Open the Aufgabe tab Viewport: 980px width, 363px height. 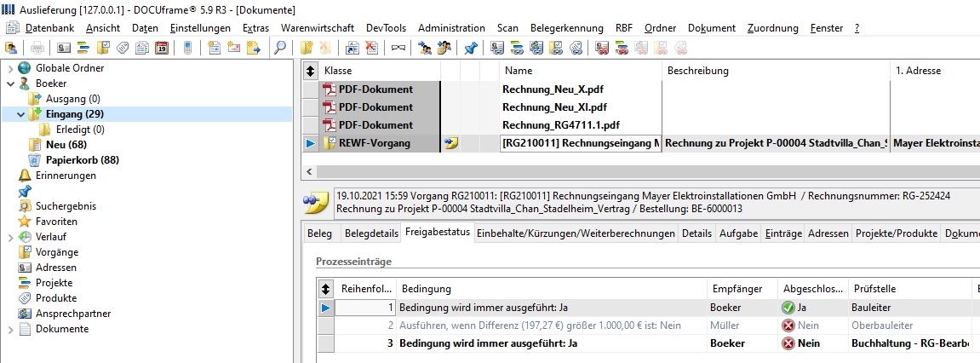(x=737, y=233)
